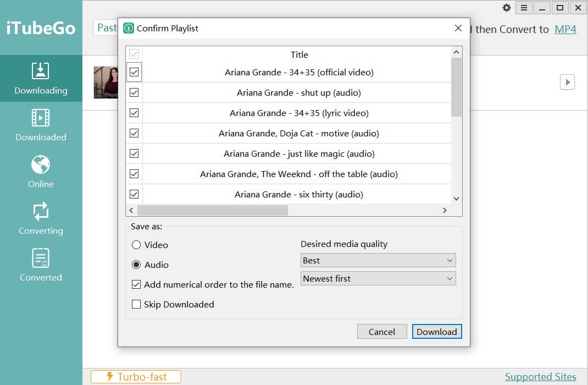Uncheck Ariana Grande - shut up (audio)
Image resolution: width=588 pixels, height=385 pixels.
(134, 92)
